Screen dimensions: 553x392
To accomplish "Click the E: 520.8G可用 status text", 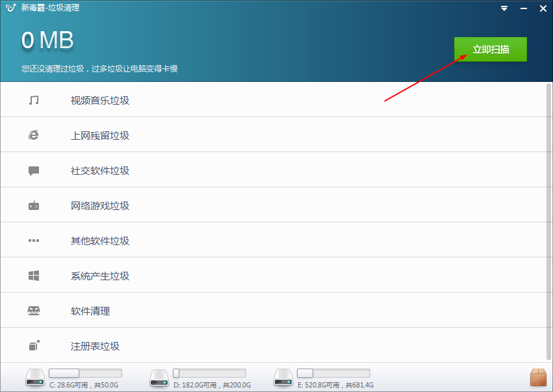I will (x=335, y=385).
